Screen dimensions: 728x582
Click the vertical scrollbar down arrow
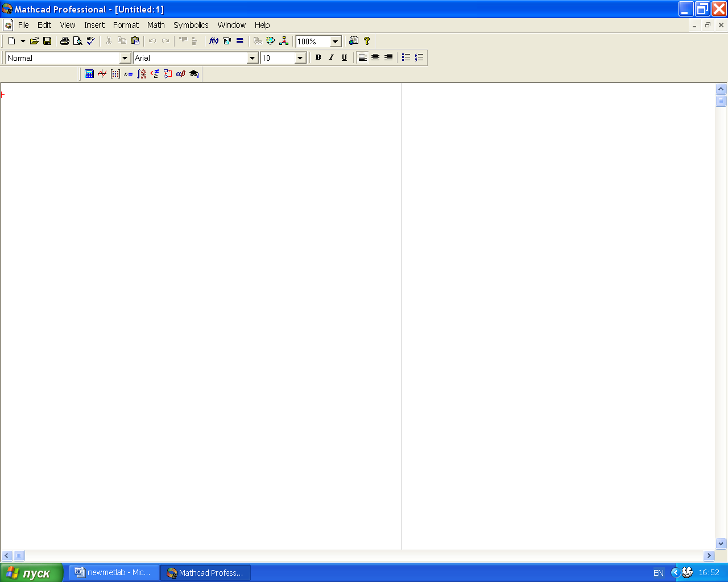click(721, 544)
